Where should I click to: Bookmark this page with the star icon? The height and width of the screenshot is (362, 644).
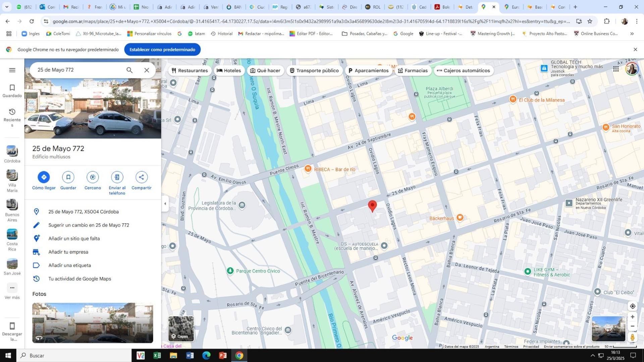click(x=590, y=21)
